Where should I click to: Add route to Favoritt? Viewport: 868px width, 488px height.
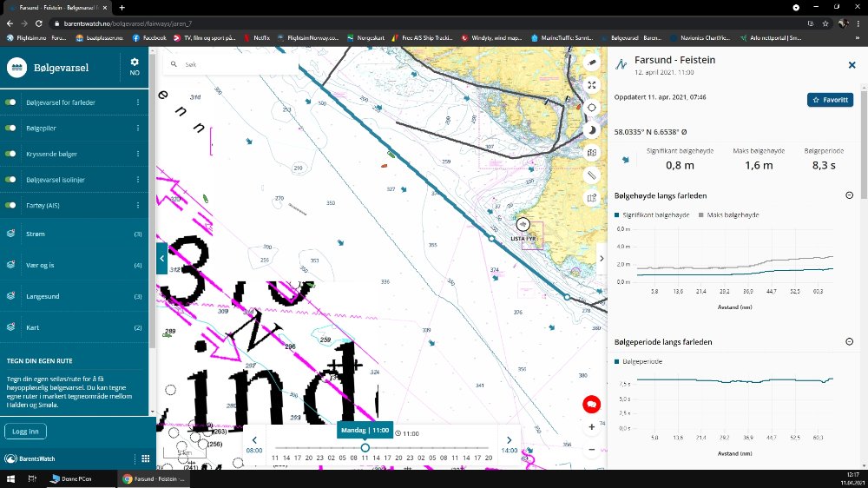(x=830, y=100)
